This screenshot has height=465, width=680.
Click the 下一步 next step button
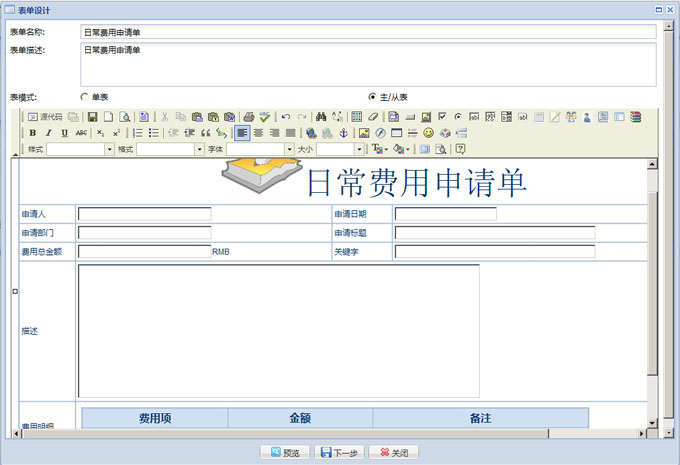pyautogui.click(x=339, y=452)
